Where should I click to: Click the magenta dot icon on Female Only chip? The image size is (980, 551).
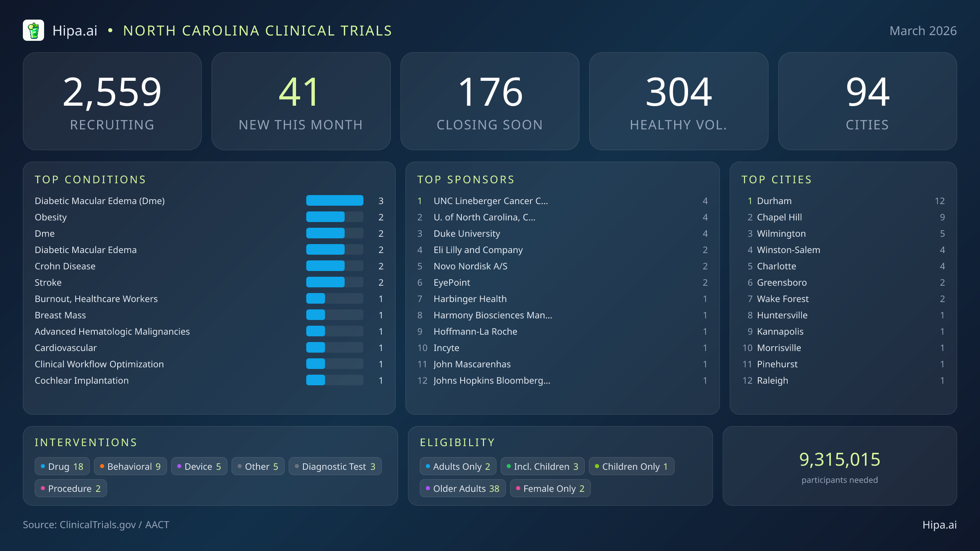(518, 488)
